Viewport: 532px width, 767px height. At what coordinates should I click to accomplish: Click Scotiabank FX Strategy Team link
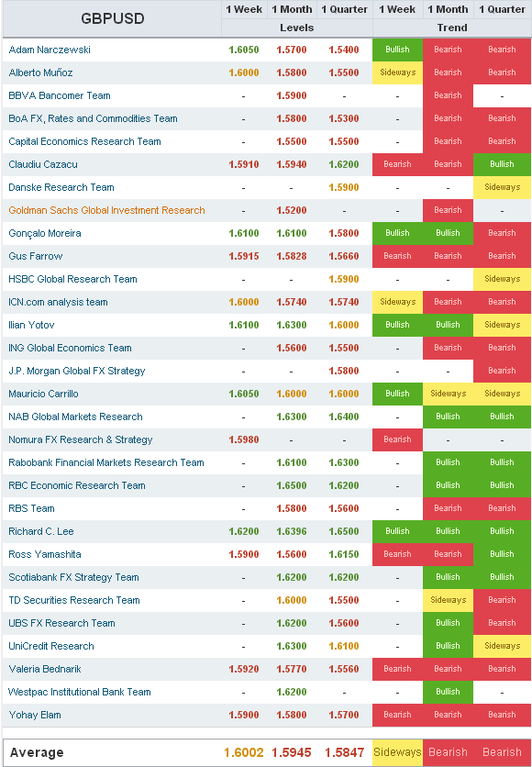click(73, 578)
